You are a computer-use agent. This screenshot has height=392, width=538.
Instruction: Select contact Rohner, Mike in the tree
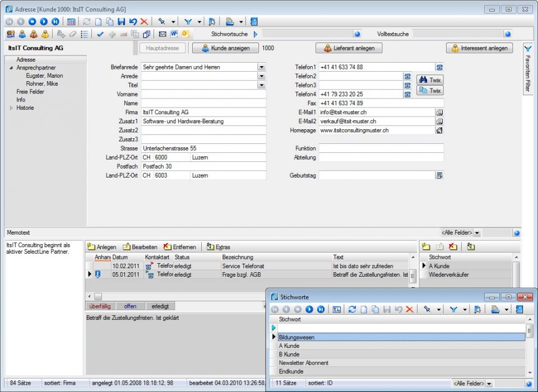[42, 83]
